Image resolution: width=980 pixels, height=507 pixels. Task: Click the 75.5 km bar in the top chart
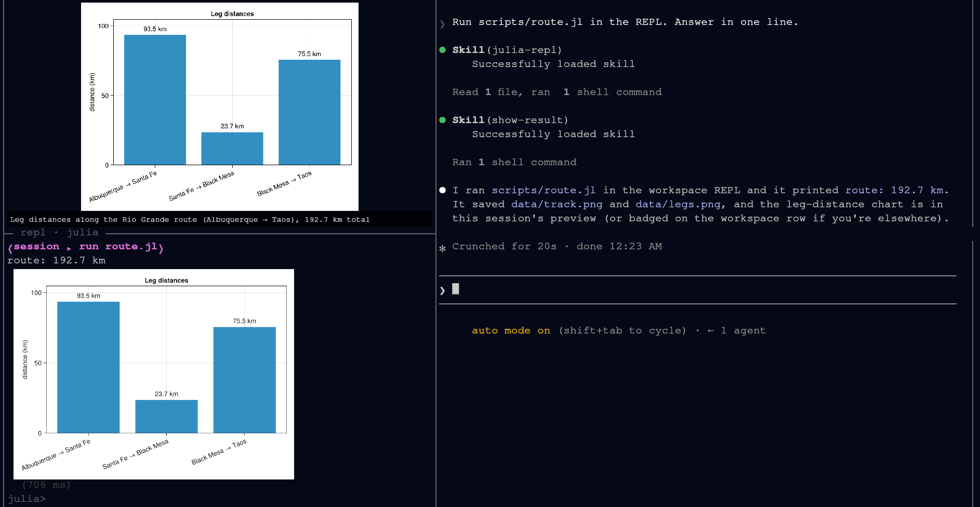[309, 112]
